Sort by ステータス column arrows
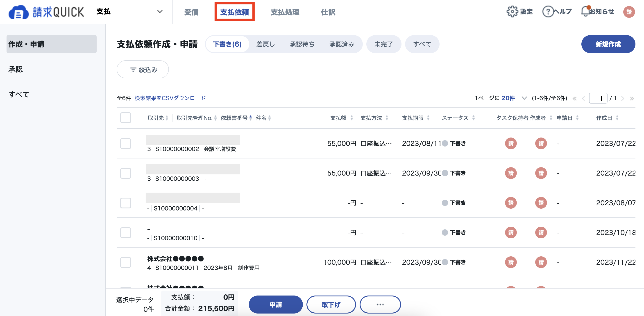Image resolution: width=644 pixels, height=316 pixels. 473,118
